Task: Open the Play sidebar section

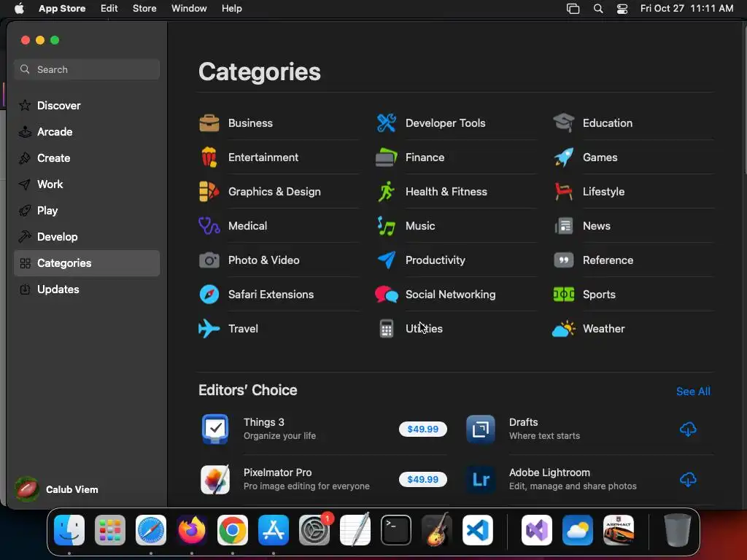Action: click(87, 210)
